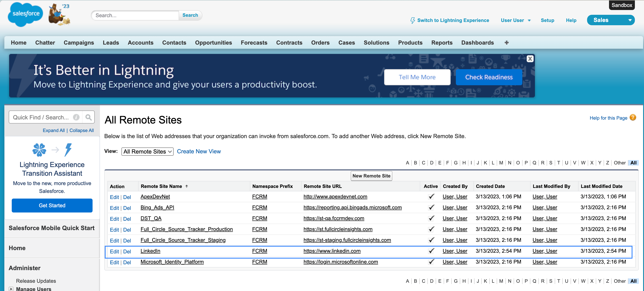The width and height of the screenshot is (644, 291).
Task: Click the Active checkmark for DST_QA
Action: click(x=431, y=218)
